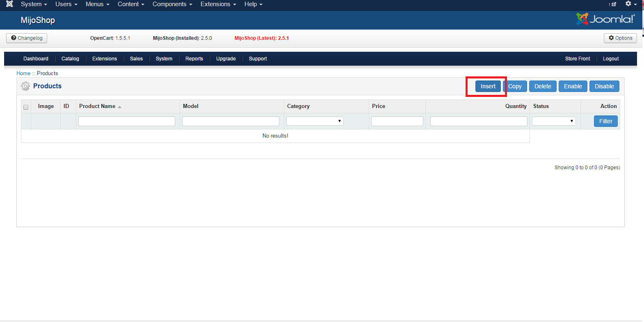Click the Products gear icon
The height and width of the screenshot is (322, 644).
coord(25,86)
